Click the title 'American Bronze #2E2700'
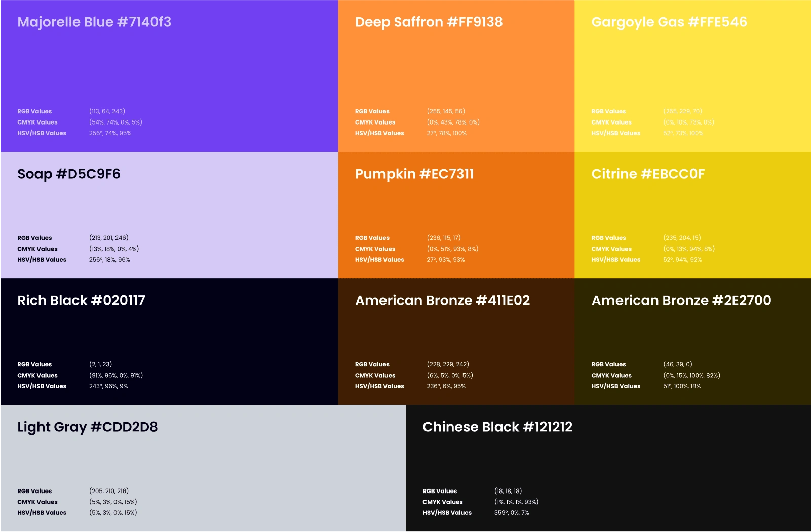Image resolution: width=811 pixels, height=532 pixels. point(681,300)
